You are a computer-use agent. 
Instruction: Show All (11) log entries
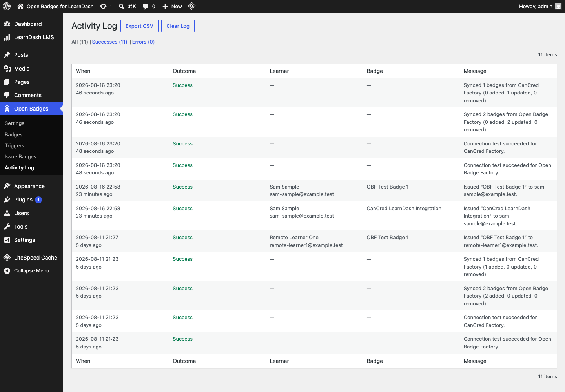pyautogui.click(x=80, y=42)
